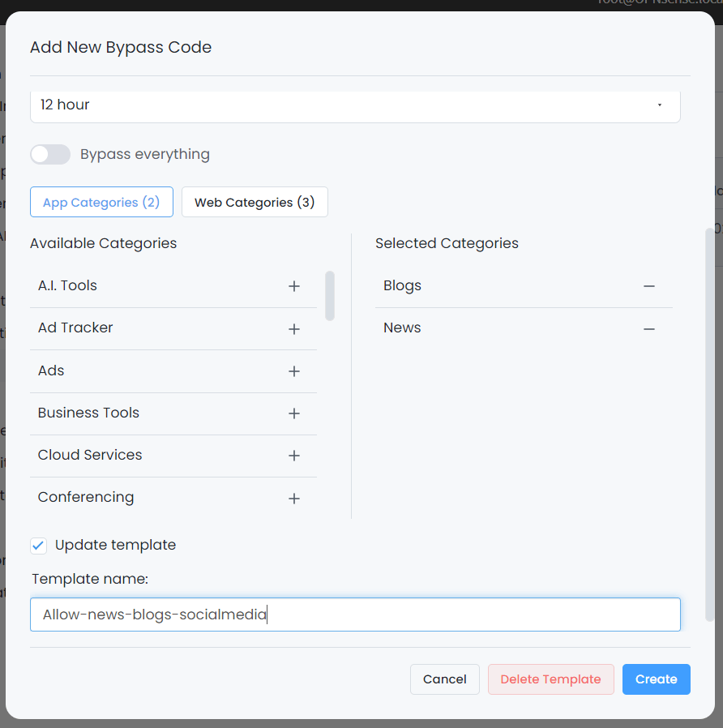Click the News selected category label
This screenshot has width=723, height=728.
402,328
